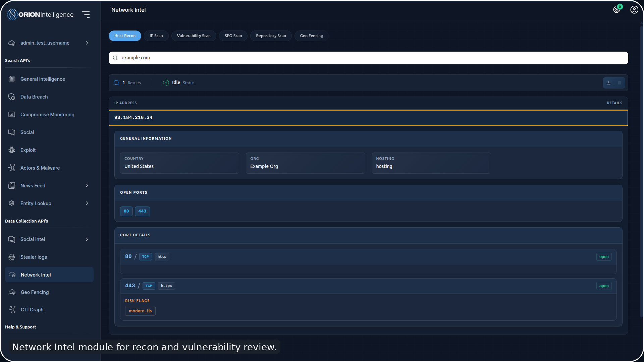
Task: Click Data Breach sidebar icon
Action: (x=12, y=97)
